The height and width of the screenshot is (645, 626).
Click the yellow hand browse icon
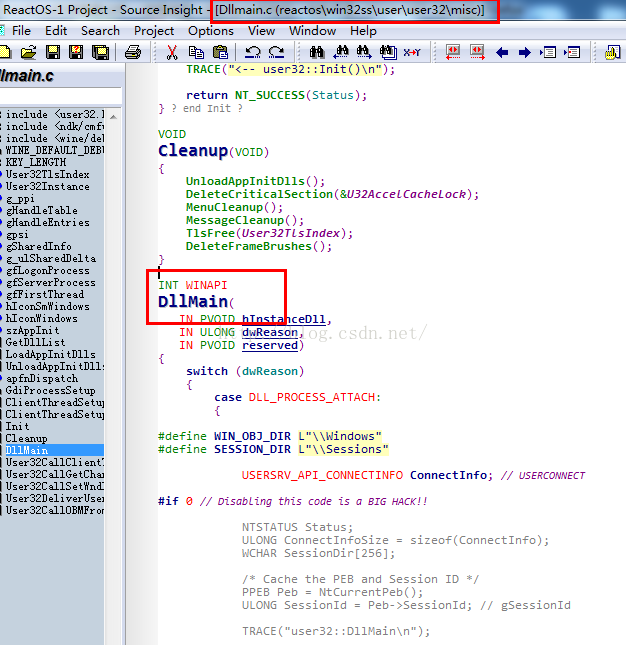[x=612, y=52]
